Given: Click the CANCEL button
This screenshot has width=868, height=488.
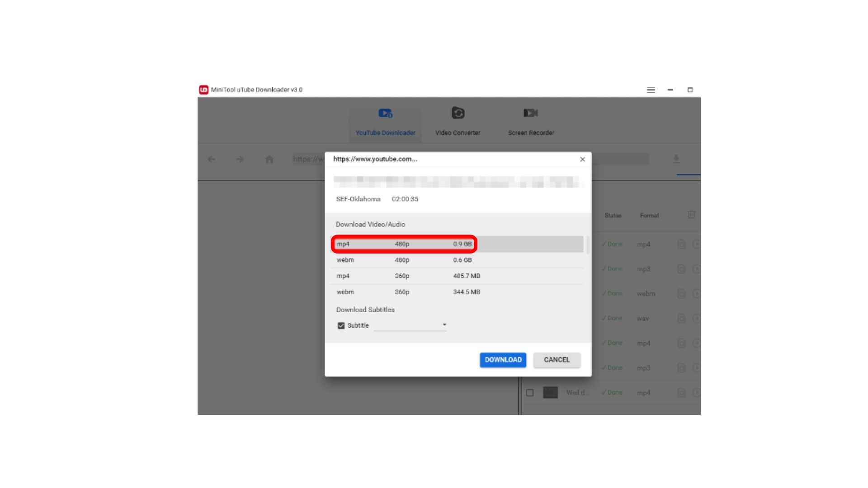Looking at the screenshot, I should pos(555,359).
